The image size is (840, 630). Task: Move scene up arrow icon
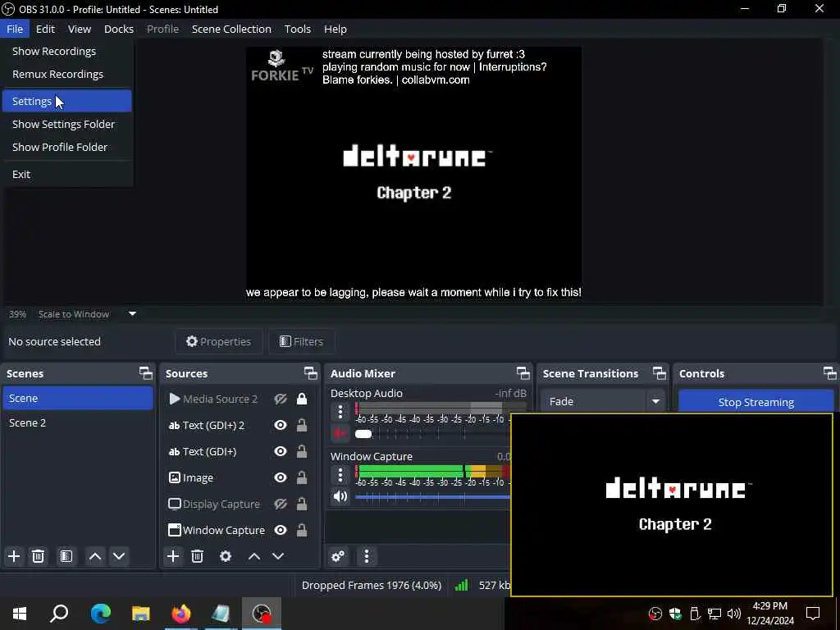(x=95, y=557)
